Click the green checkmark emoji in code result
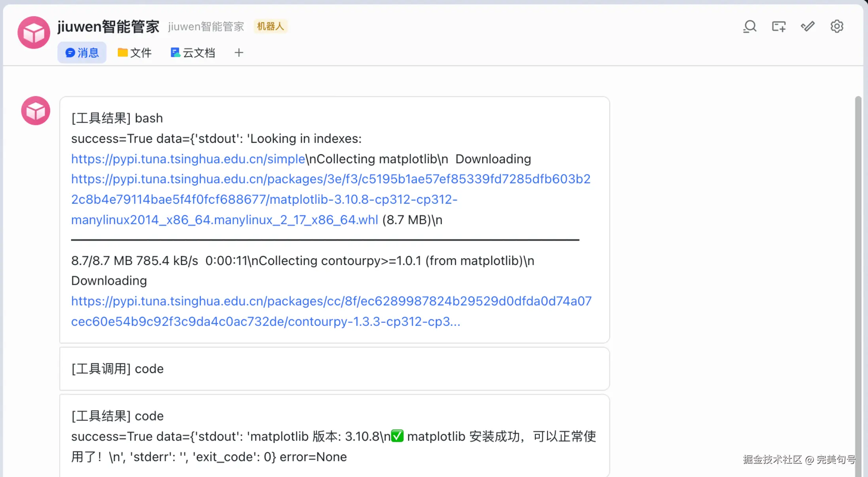The height and width of the screenshot is (477, 868). tap(397, 436)
